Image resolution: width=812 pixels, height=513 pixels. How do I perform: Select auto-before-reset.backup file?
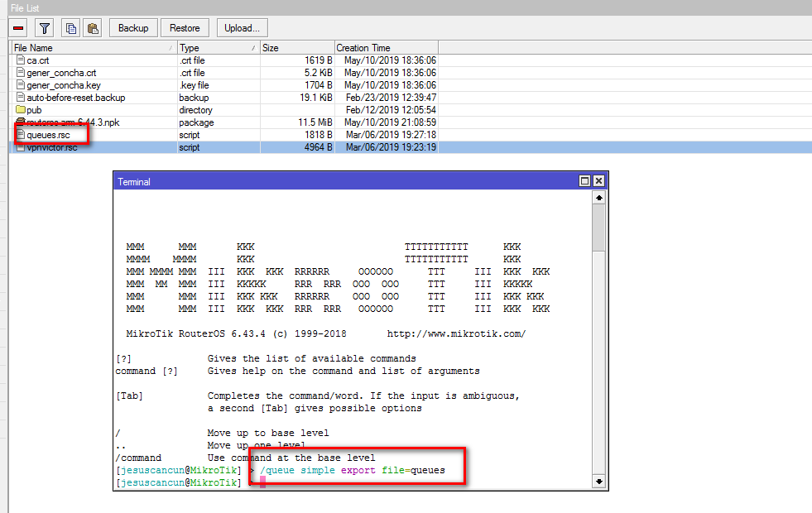coord(75,98)
